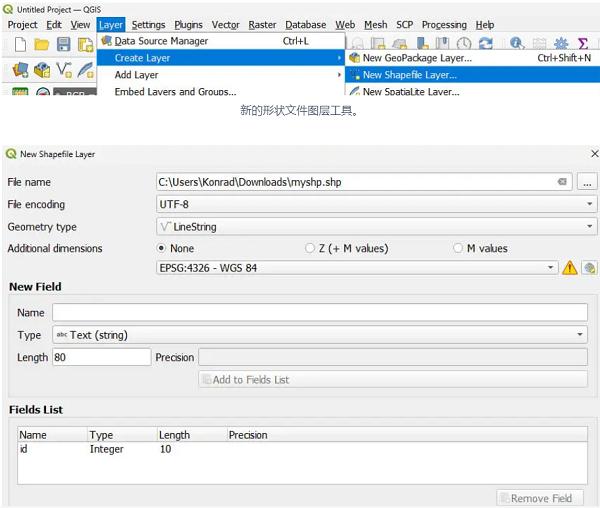Click Data Source Manager menu entry icon
The image size is (600, 508).
(x=106, y=41)
